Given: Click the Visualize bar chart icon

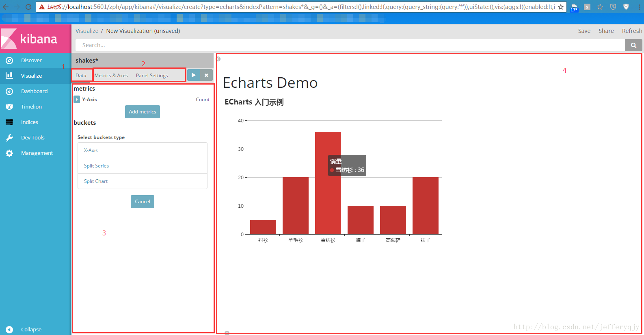Looking at the screenshot, I should click(x=9, y=76).
